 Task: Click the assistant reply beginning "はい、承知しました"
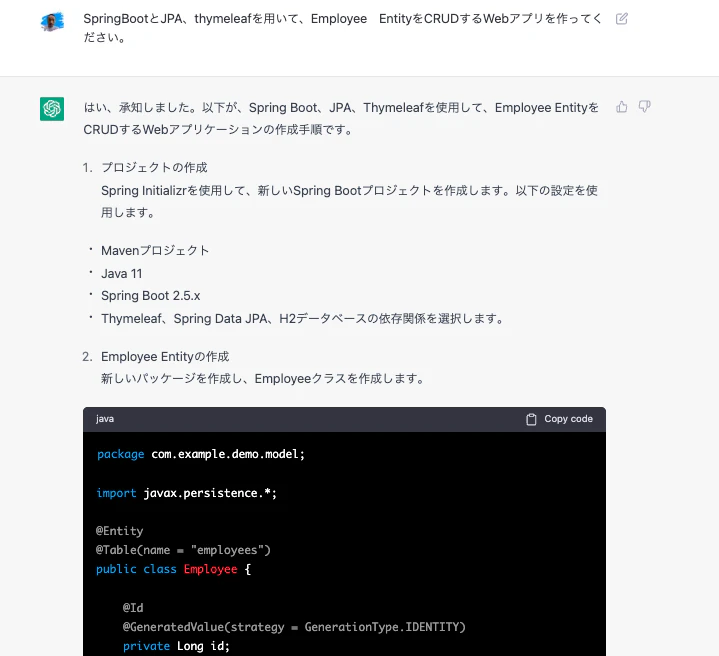point(341,119)
